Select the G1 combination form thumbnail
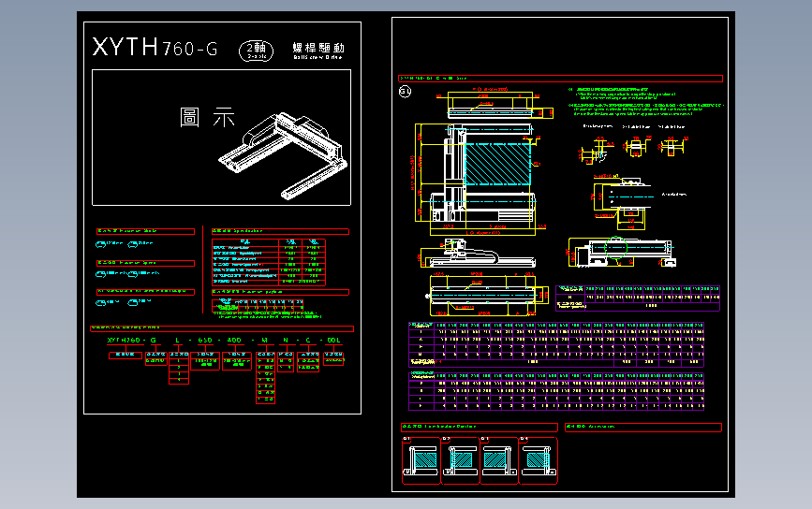 pyautogui.click(x=421, y=461)
